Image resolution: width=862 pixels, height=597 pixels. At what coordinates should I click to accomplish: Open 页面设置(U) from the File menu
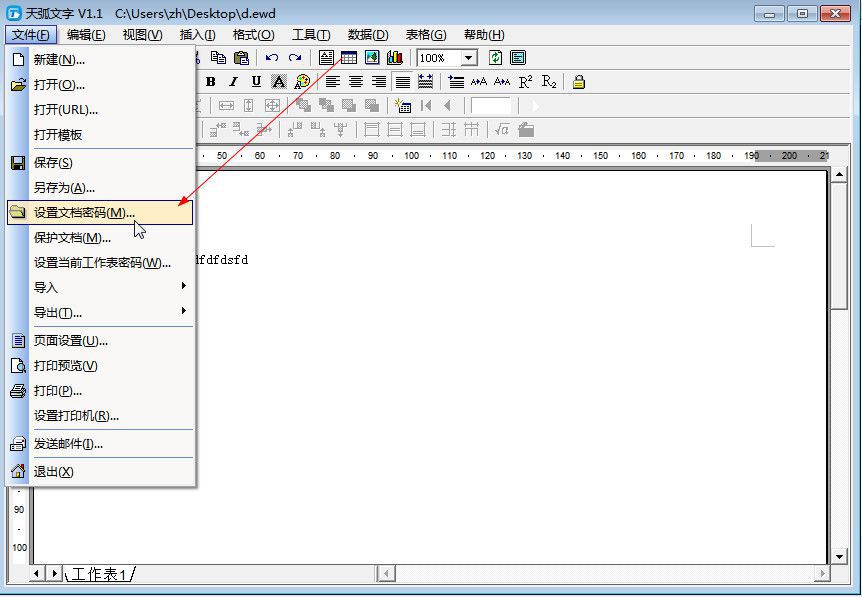(100, 341)
